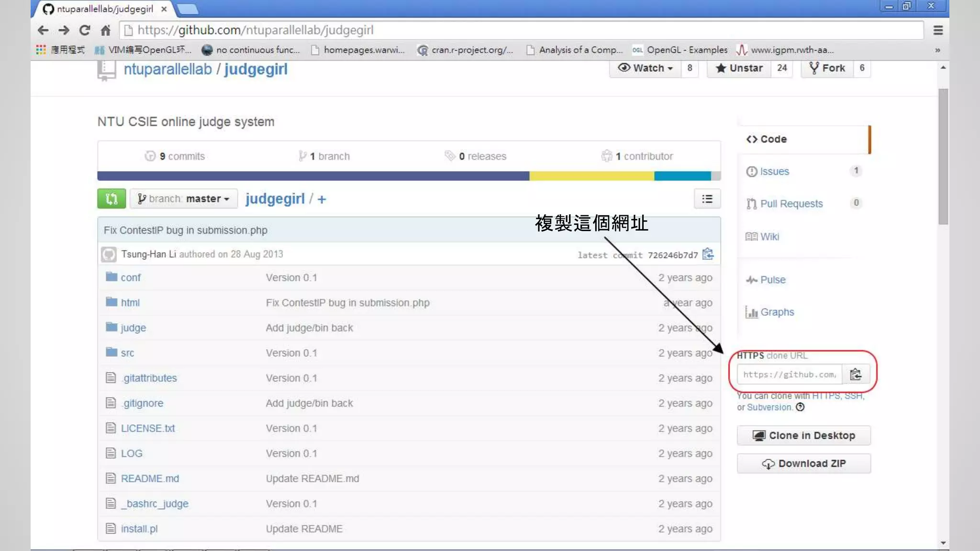
Task: Click the help icon beside Subversion
Action: (x=800, y=407)
